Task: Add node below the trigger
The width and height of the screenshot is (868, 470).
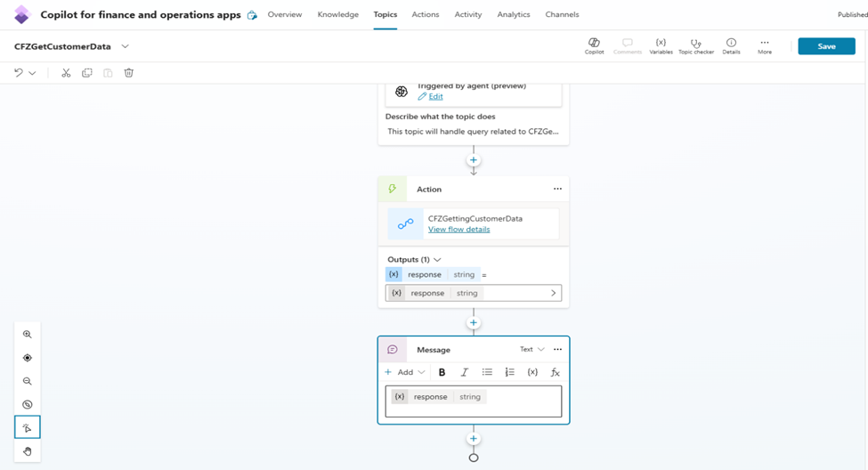Action: pos(474,160)
